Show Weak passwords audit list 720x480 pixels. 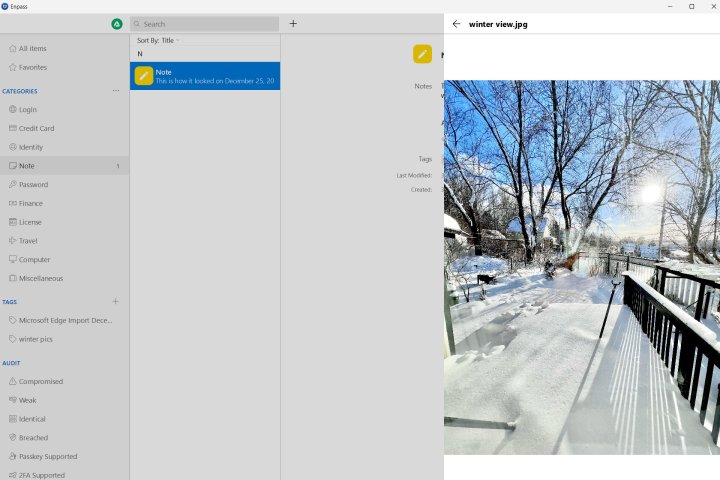[28, 400]
